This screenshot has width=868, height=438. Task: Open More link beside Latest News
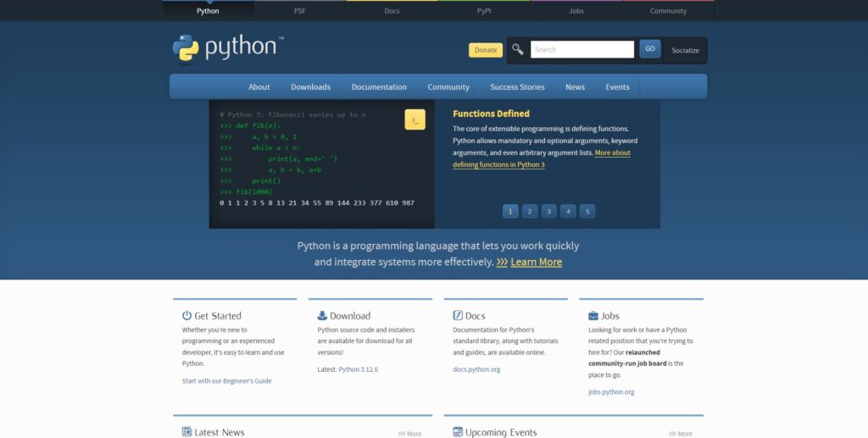click(x=409, y=434)
